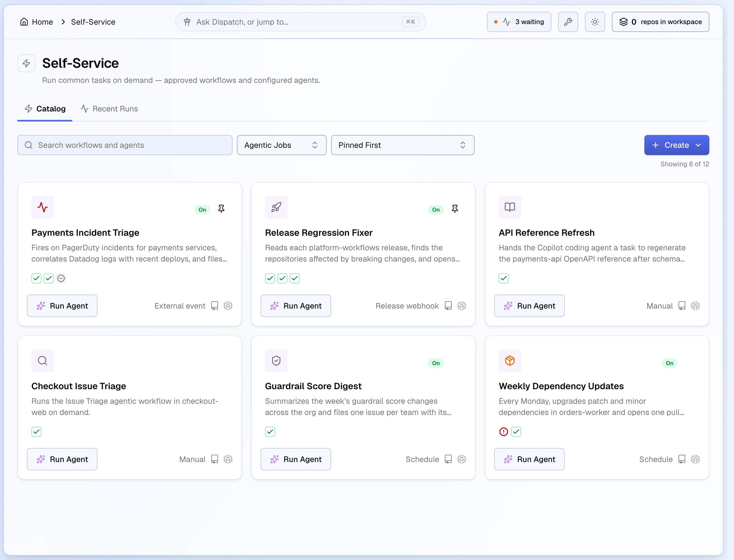Open the Agentic Jobs filter dropdown
734x560 pixels.
tap(282, 145)
